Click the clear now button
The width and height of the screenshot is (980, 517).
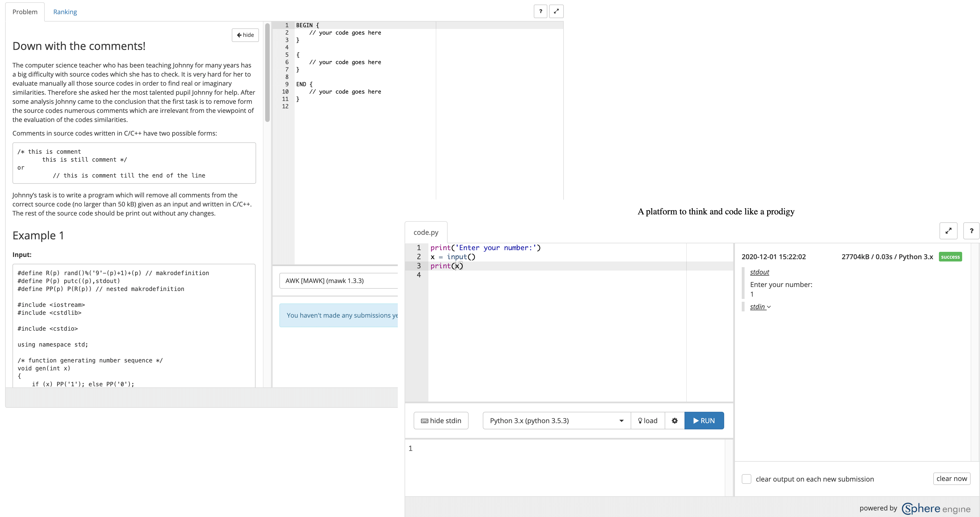click(951, 478)
